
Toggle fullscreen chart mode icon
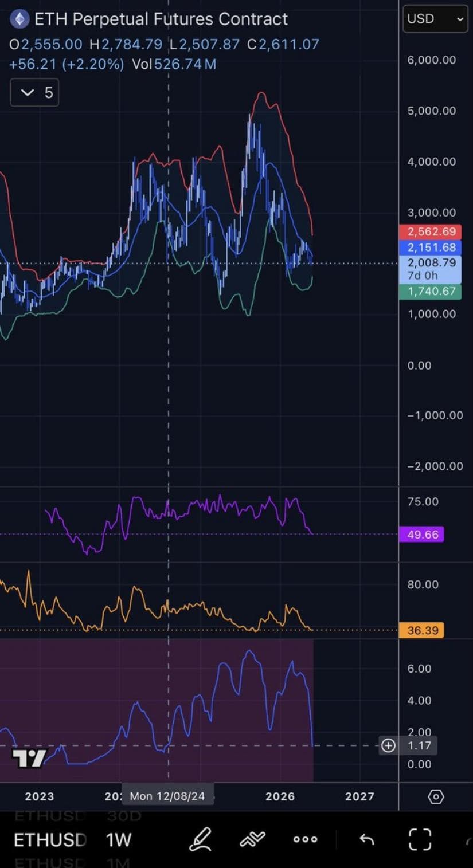coord(420,839)
